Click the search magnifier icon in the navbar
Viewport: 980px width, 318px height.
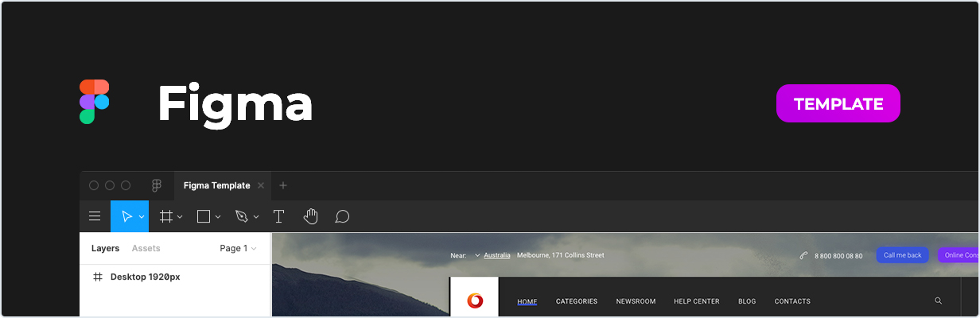(x=939, y=301)
